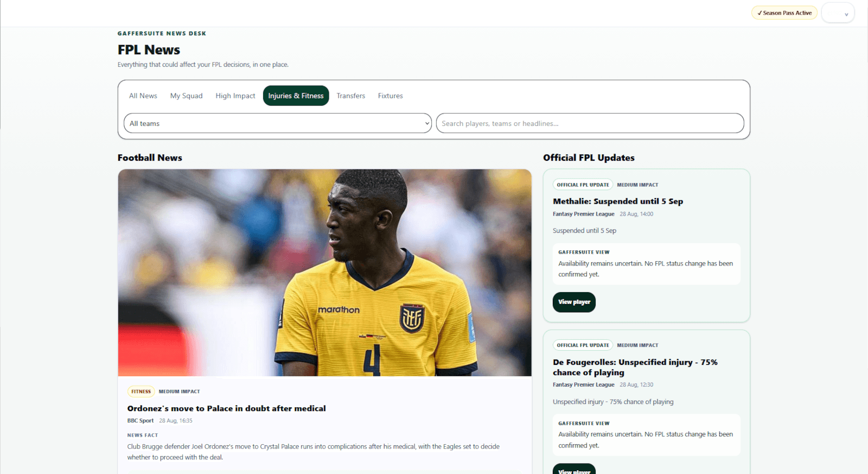This screenshot has height=474, width=868.
Task: Click 'Unspecified injury - 75% chance of playing' summary
Action: coord(613,402)
